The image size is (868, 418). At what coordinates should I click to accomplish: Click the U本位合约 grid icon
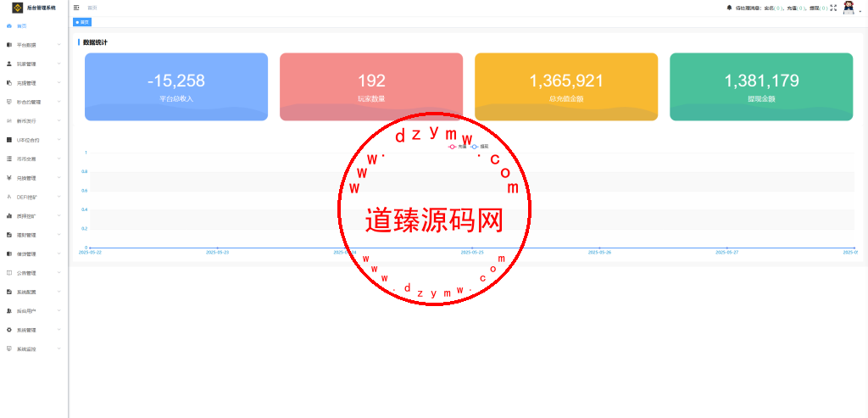pos(8,140)
